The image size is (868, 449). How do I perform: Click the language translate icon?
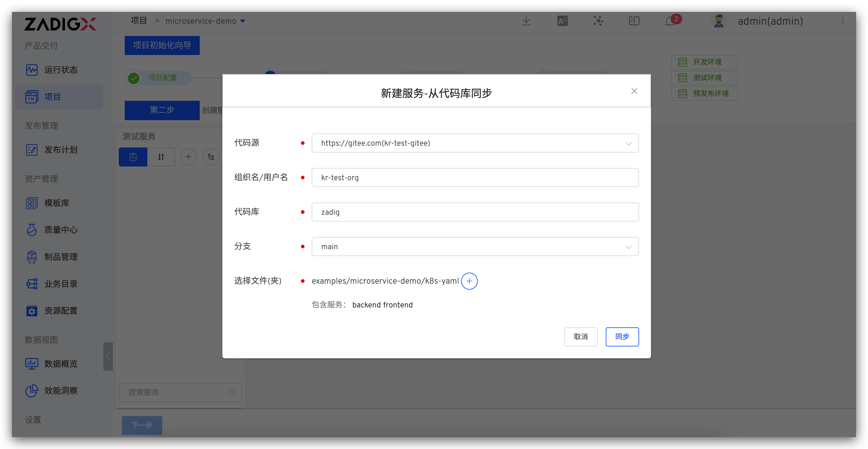562,21
